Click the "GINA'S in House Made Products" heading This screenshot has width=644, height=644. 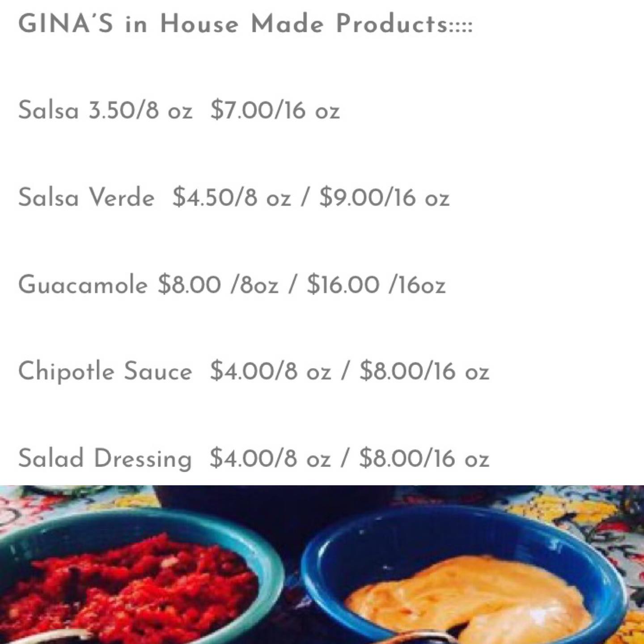pos(245,23)
